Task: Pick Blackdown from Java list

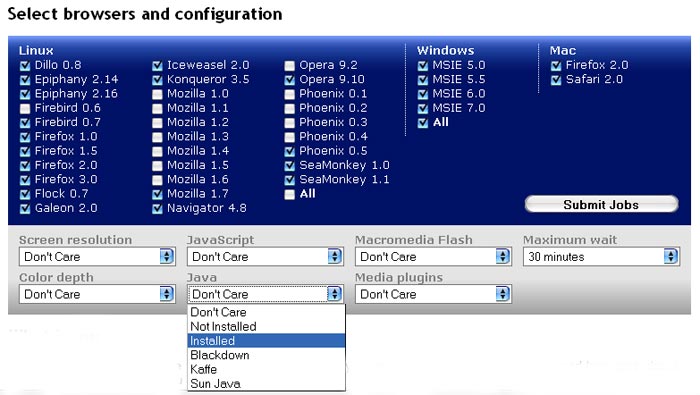Action: pos(266,355)
